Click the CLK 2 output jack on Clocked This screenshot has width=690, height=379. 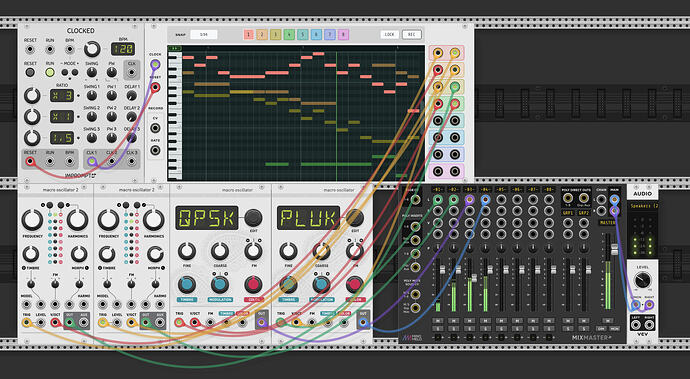(x=112, y=162)
